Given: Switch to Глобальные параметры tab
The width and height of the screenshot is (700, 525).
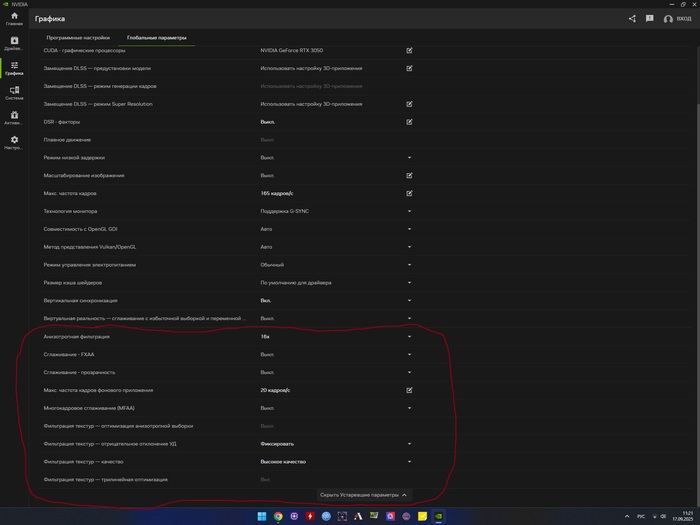Looking at the screenshot, I should 157,38.
